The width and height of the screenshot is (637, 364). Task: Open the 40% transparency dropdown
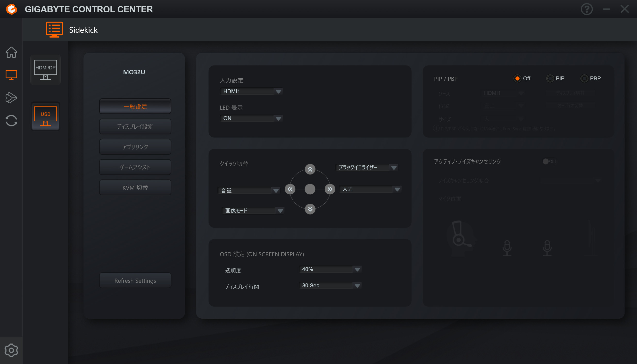pyautogui.click(x=330, y=269)
